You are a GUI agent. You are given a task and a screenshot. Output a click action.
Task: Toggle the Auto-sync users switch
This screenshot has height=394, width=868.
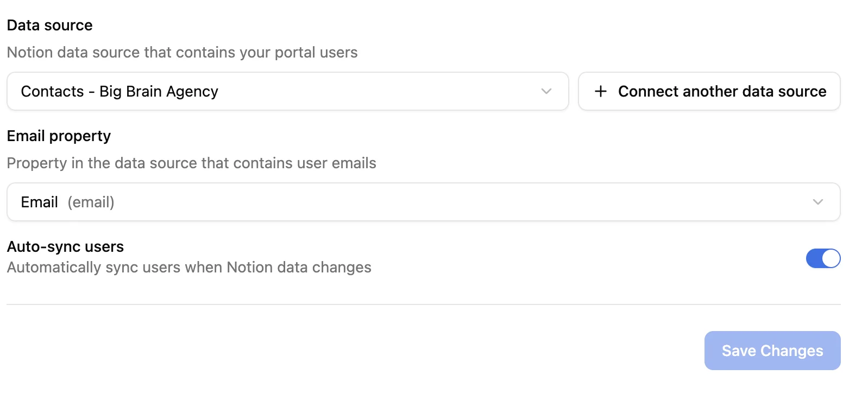(823, 258)
